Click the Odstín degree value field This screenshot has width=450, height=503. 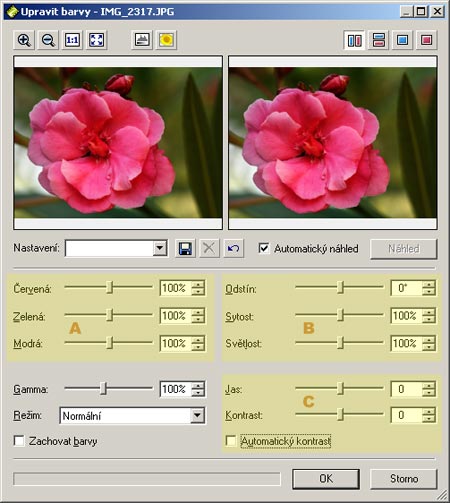click(x=406, y=288)
